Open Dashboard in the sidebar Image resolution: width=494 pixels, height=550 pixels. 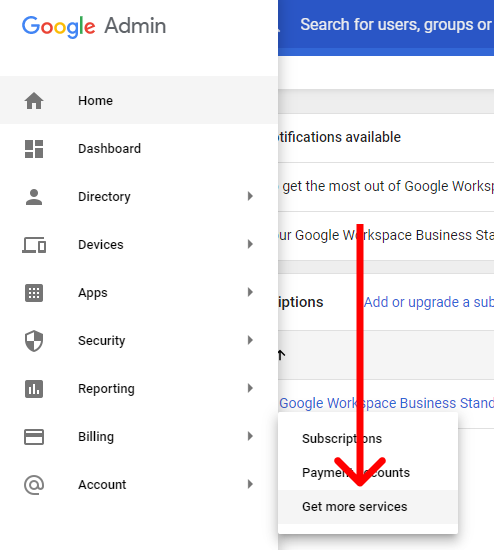[139, 148]
